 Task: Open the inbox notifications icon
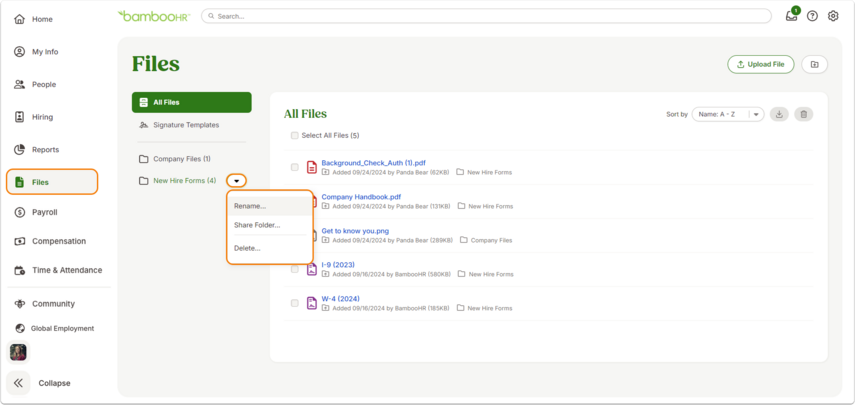[792, 16]
